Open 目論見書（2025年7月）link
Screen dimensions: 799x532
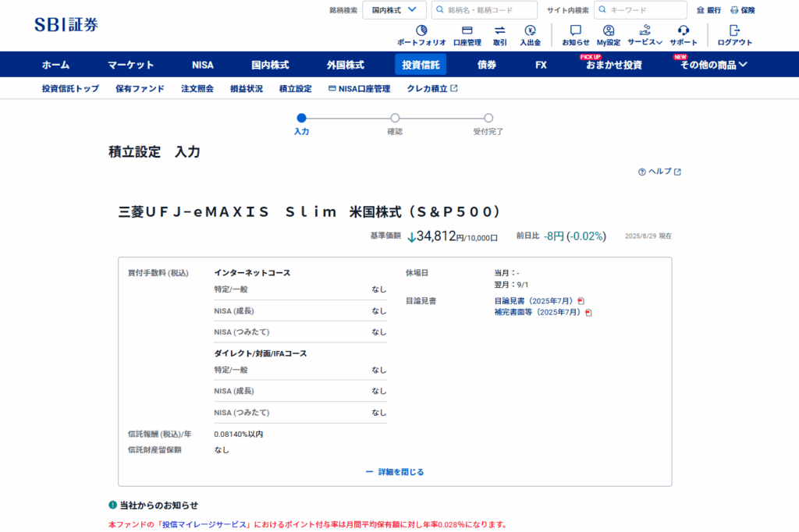(534, 301)
